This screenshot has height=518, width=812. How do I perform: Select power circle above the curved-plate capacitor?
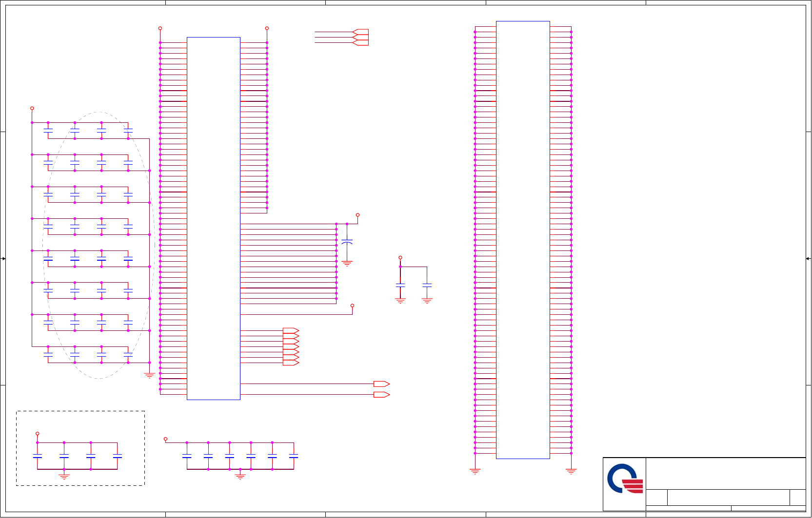point(357,215)
